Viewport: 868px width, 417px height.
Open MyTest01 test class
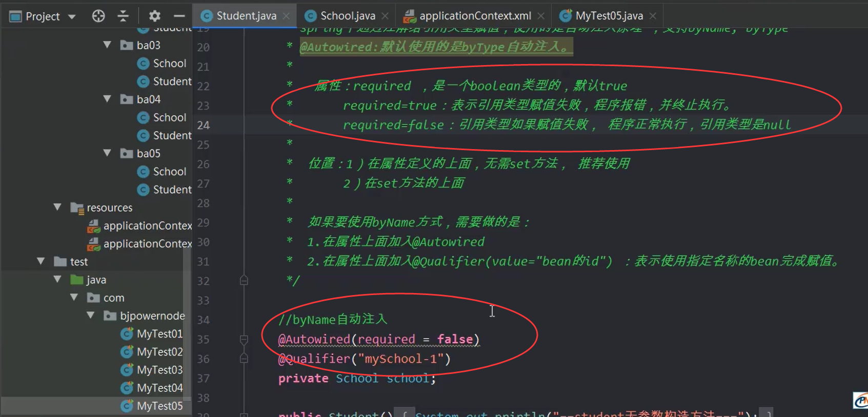(x=159, y=333)
